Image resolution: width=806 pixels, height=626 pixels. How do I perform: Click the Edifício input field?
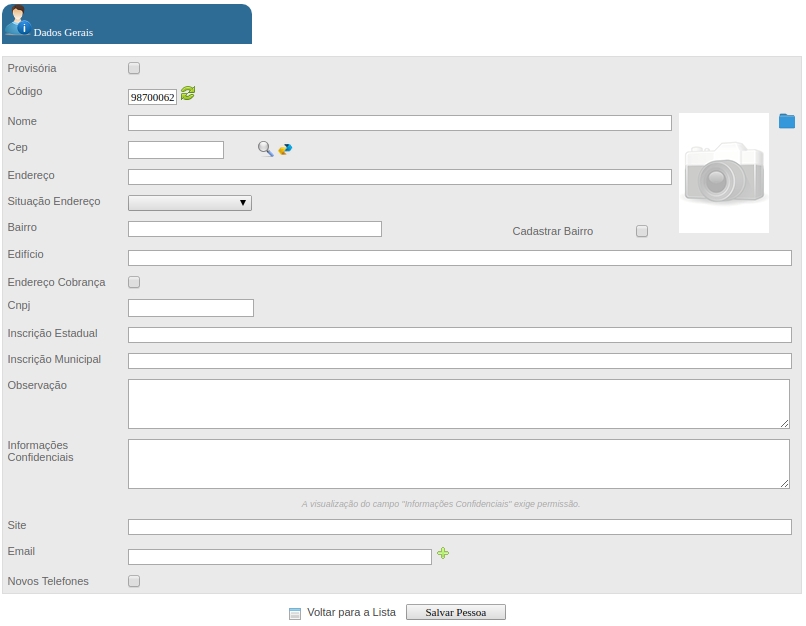click(460, 258)
